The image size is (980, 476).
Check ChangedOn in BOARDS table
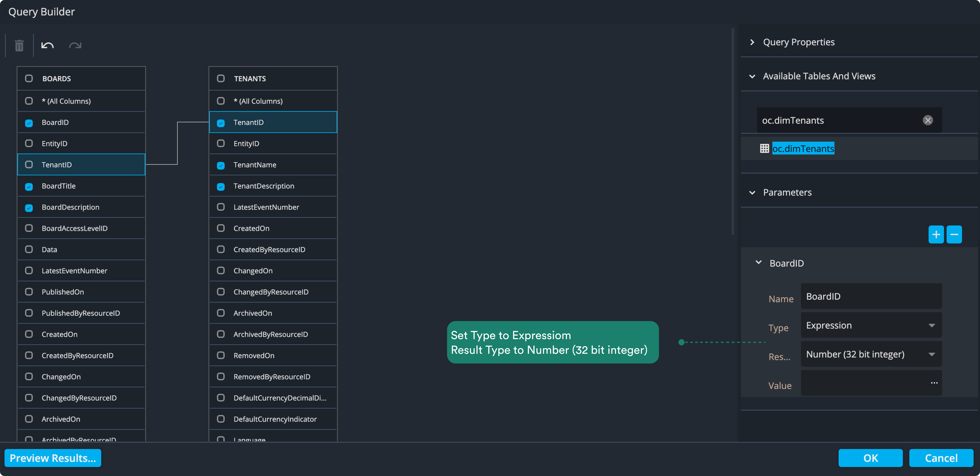(29, 376)
